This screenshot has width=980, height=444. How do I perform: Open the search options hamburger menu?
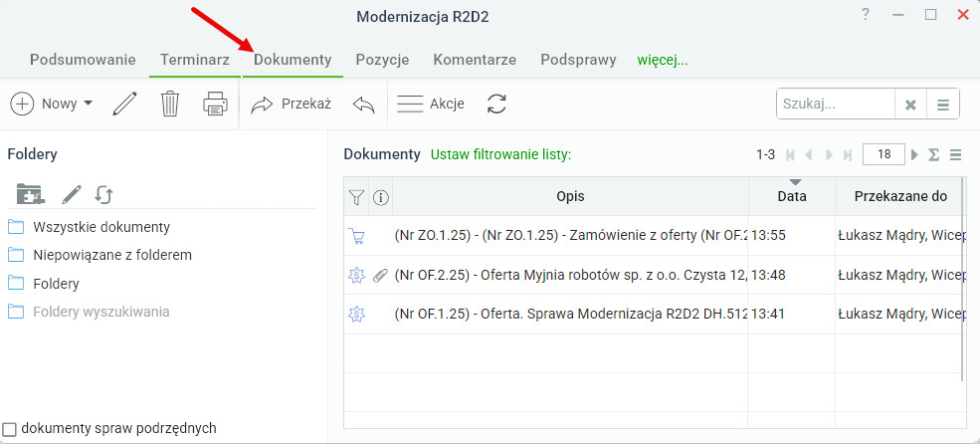coord(943,105)
